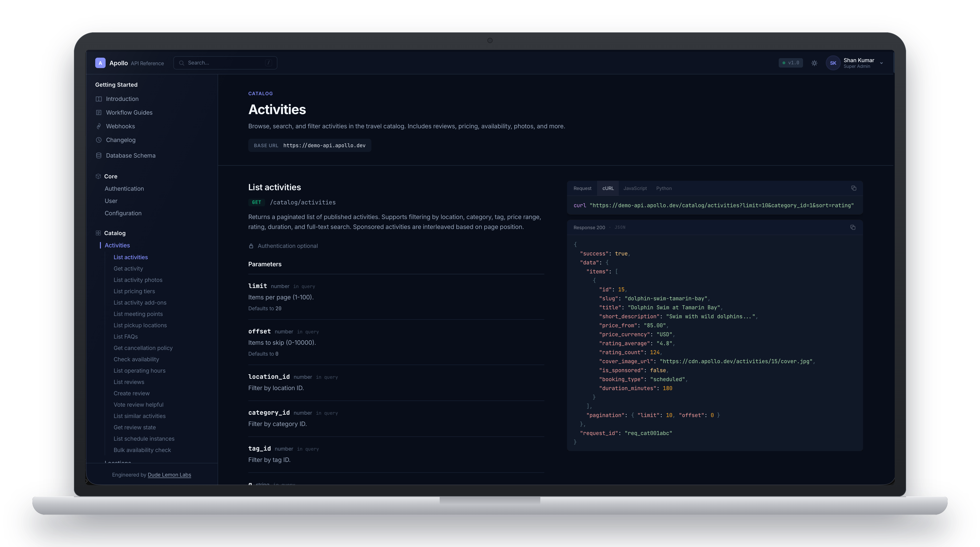
Task: Select List activities in sidebar
Action: pyautogui.click(x=130, y=257)
